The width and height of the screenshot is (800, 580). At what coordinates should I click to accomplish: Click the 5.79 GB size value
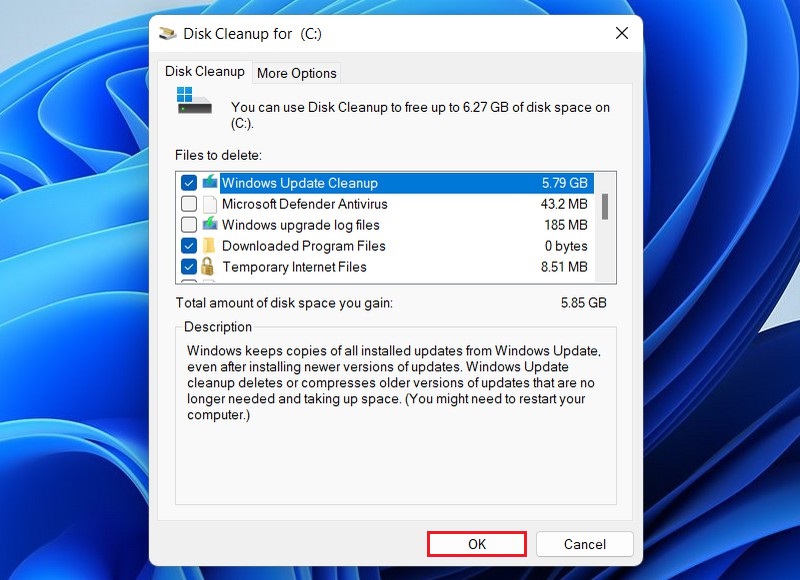[x=564, y=183]
